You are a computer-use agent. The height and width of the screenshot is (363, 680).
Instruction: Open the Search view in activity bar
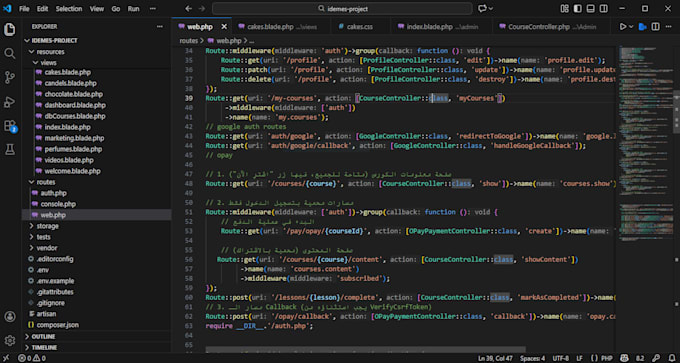10,54
